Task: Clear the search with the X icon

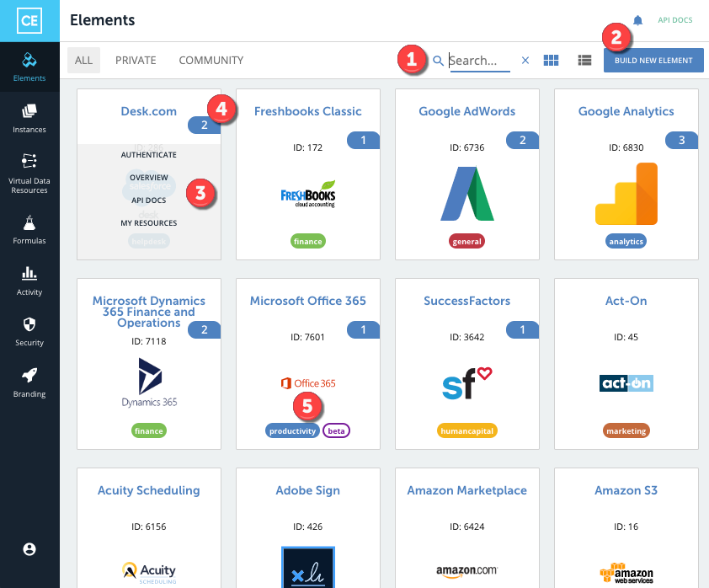Action: point(525,60)
